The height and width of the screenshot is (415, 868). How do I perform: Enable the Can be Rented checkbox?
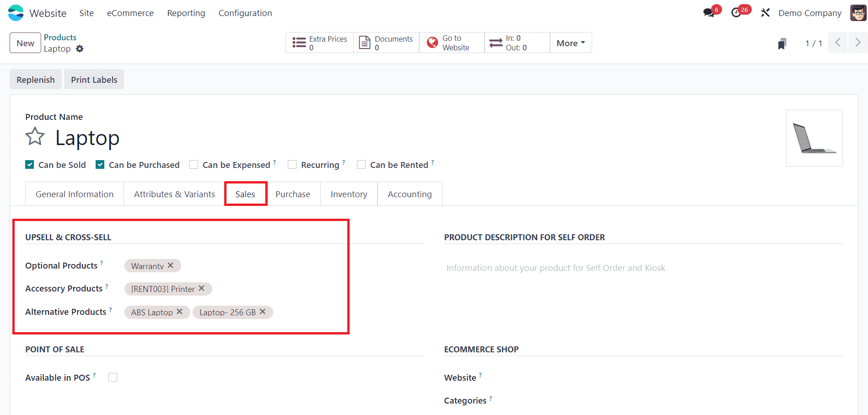click(361, 165)
